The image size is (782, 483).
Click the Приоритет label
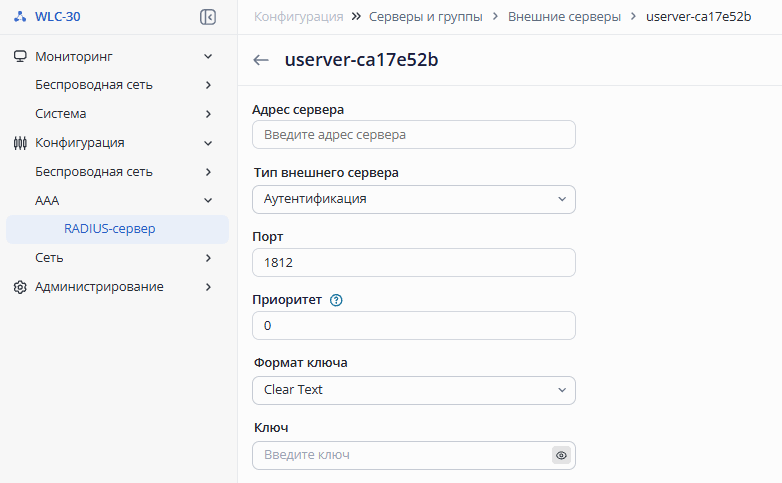coord(287,300)
